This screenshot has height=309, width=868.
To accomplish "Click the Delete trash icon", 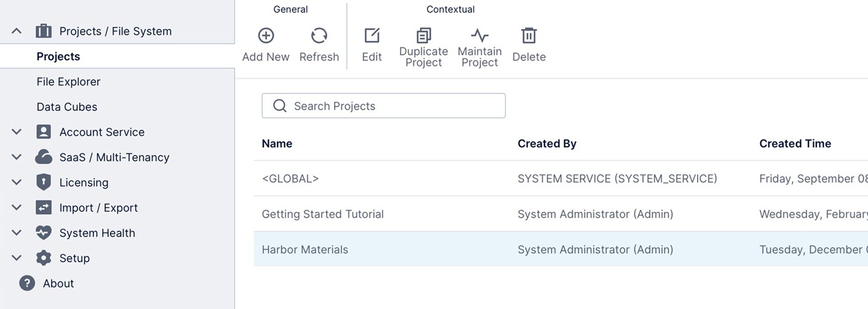I will 529,36.
